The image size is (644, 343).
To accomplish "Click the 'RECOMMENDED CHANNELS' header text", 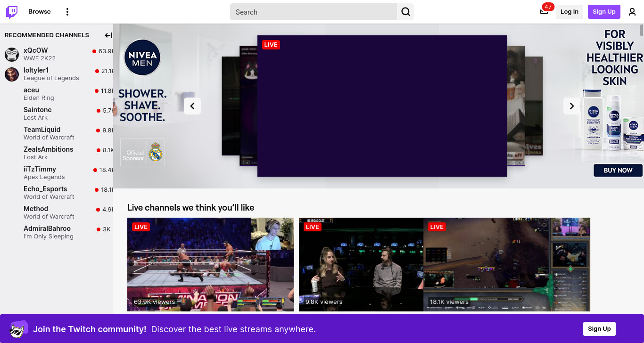I will point(47,35).
